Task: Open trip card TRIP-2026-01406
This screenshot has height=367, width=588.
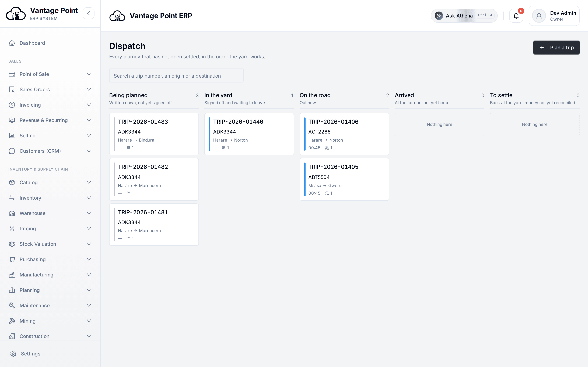Action: (x=344, y=134)
